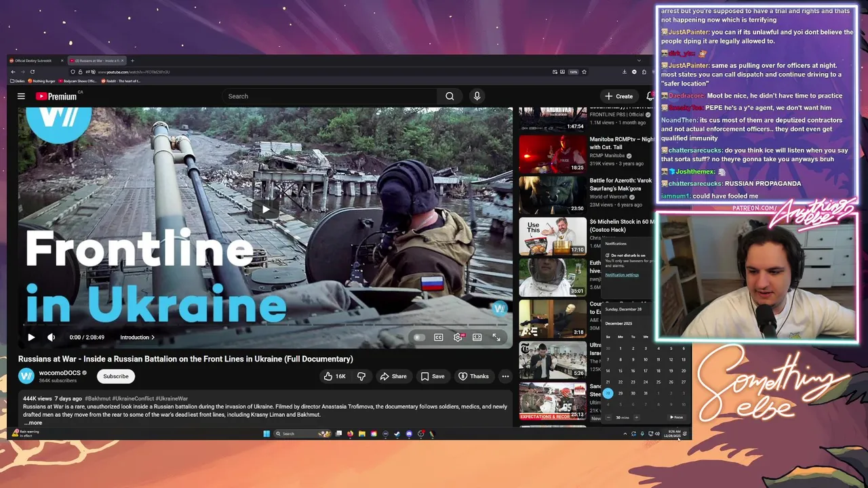Open the A&E video thumbnail marked 3:18
The height and width of the screenshot is (488, 868).
pos(553,318)
